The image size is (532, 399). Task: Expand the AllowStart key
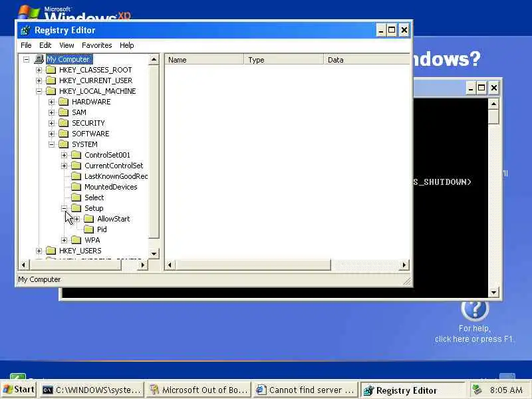point(76,219)
